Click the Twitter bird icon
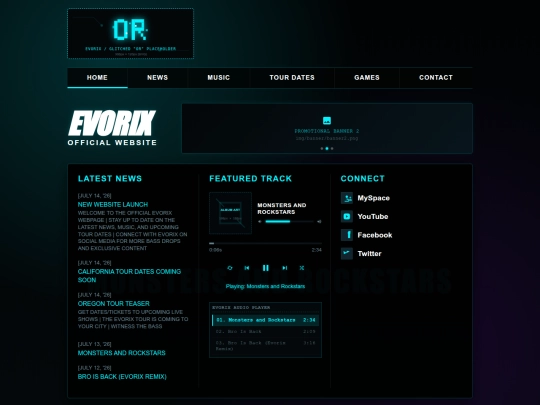 pos(347,253)
